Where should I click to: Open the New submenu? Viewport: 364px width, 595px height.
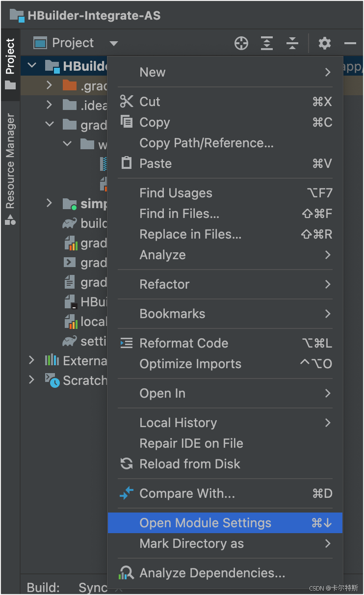(x=225, y=72)
